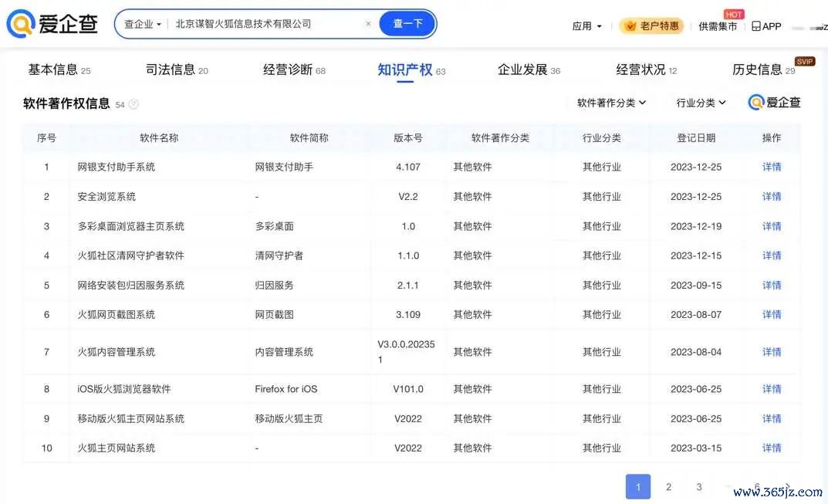Click registration date 2023-12-19
The height and width of the screenshot is (504, 828).
pos(696,226)
